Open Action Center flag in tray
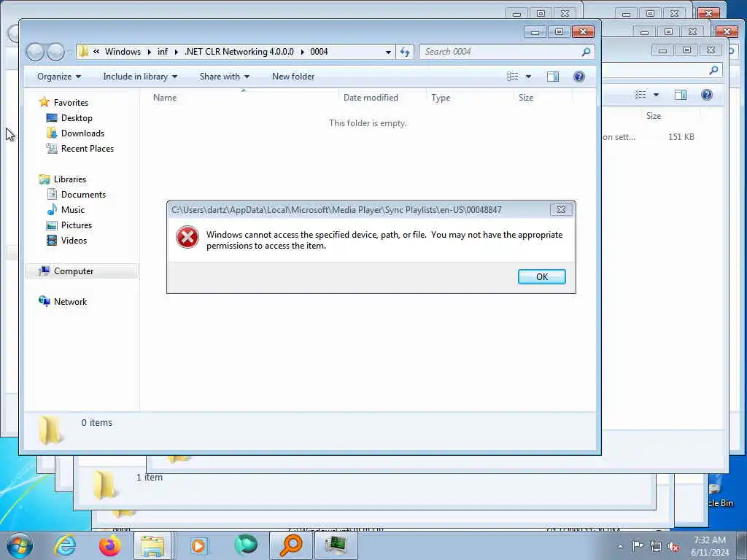 coord(638,545)
